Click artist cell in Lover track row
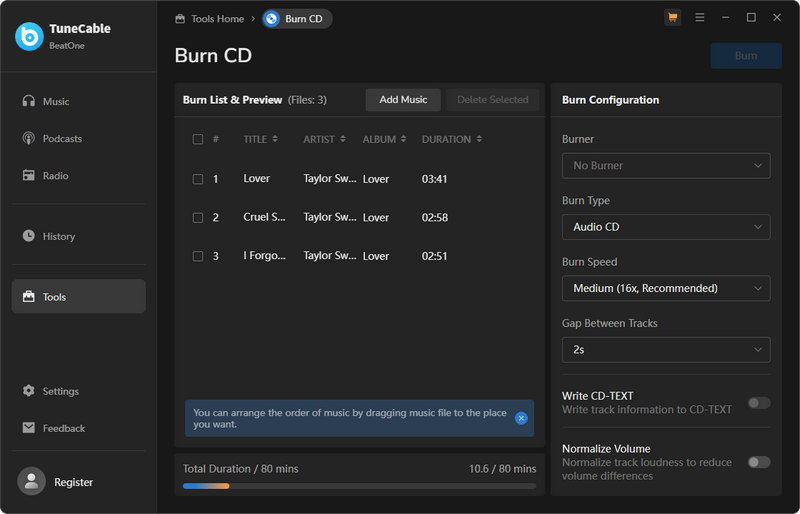 pyautogui.click(x=330, y=179)
